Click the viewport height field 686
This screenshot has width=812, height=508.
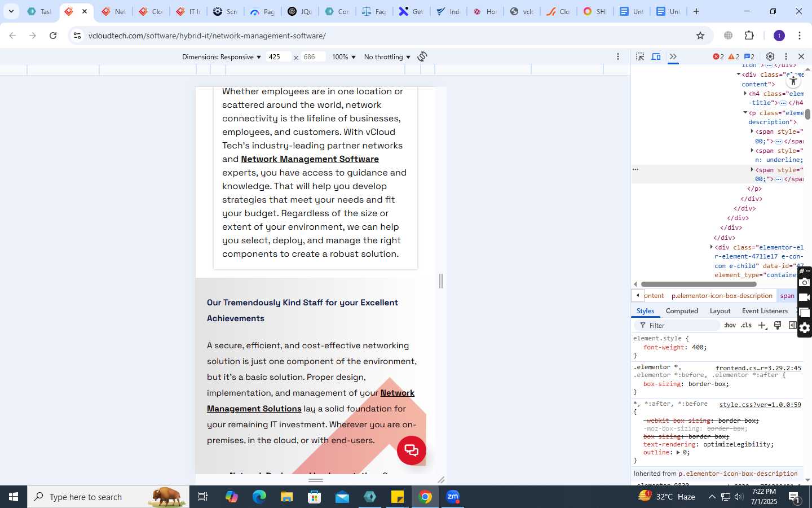314,57
